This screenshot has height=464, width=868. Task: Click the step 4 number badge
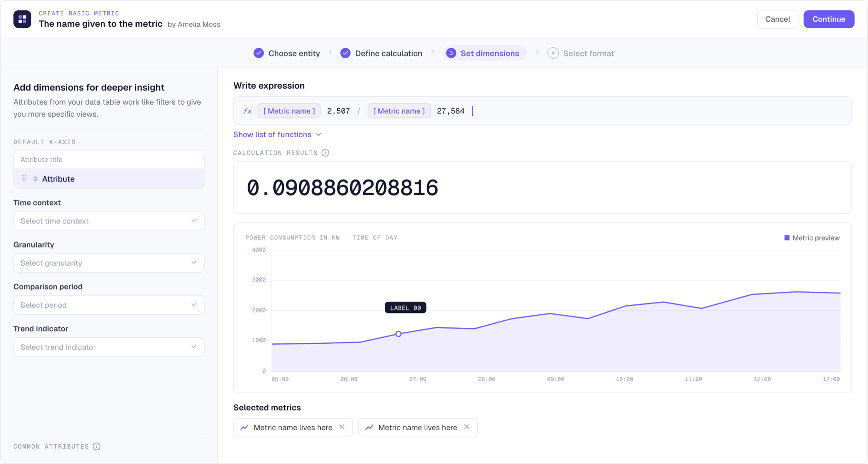553,53
